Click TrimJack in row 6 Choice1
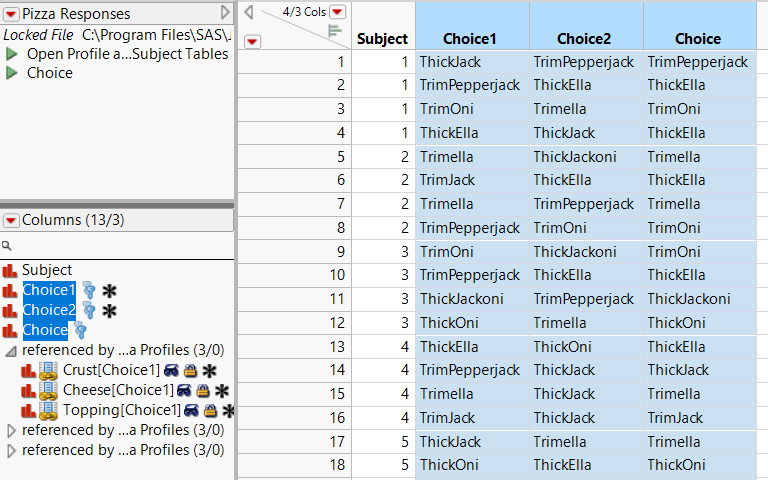 pos(472,181)
